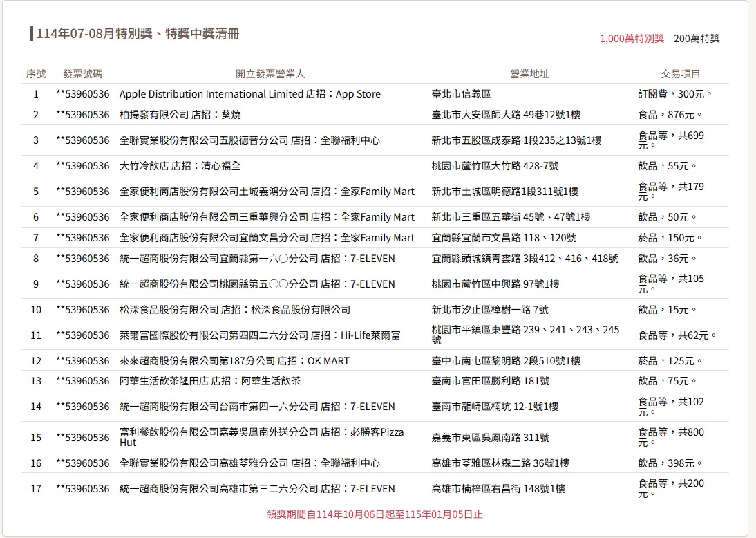
Task: Click the 序號 column header
Action: pyautogui.click(x=36, y=74)
